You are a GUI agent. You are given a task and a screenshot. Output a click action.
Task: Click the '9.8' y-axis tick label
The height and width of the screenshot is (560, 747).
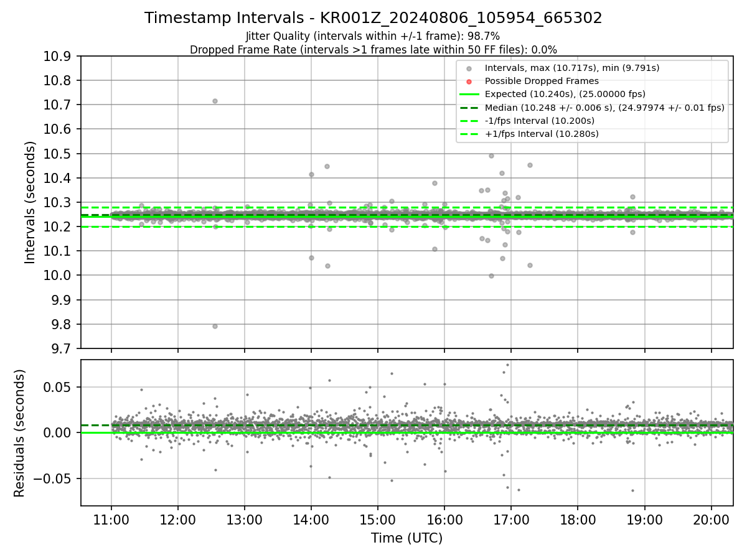(62, 324)
